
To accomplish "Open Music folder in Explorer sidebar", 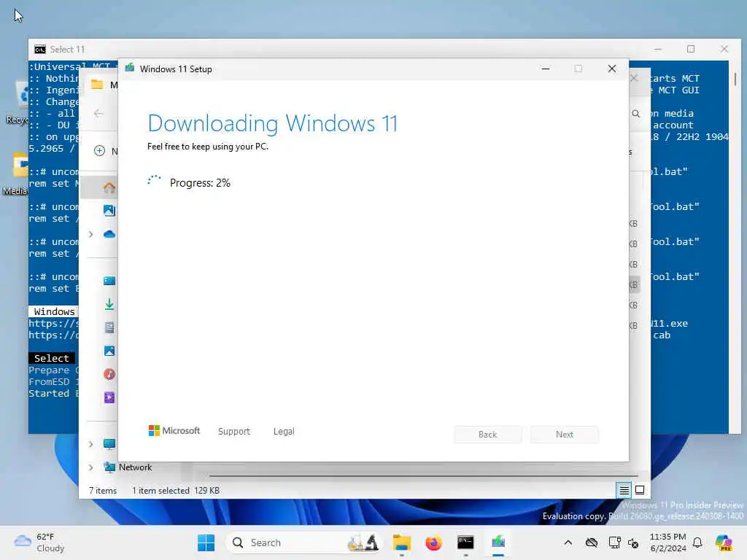I will coord(109,374).
